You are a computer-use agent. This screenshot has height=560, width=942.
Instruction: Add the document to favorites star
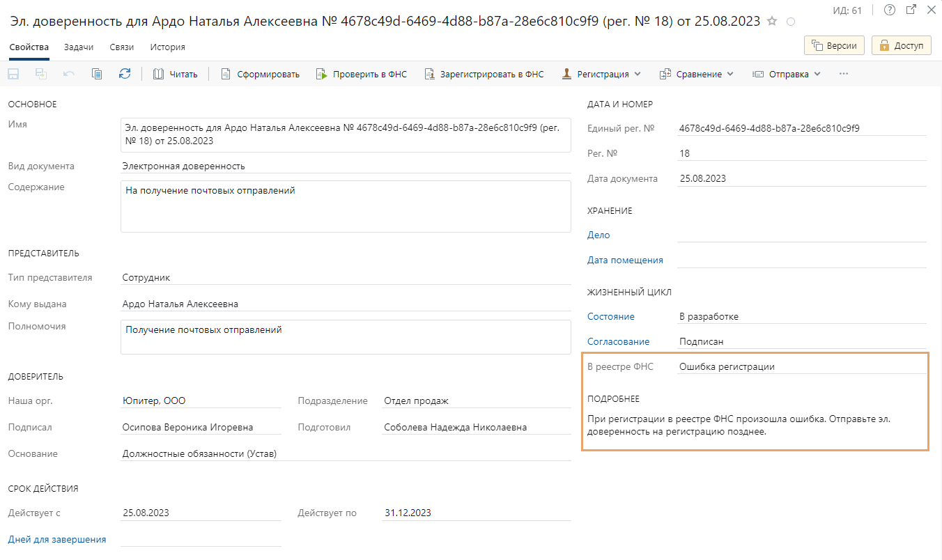coord(772,22)
